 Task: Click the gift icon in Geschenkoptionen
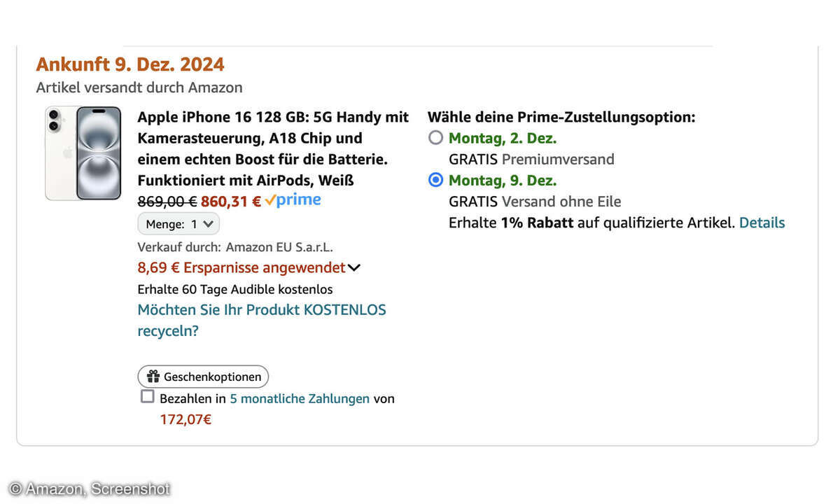pyautogui.click(x=153, y=377)
